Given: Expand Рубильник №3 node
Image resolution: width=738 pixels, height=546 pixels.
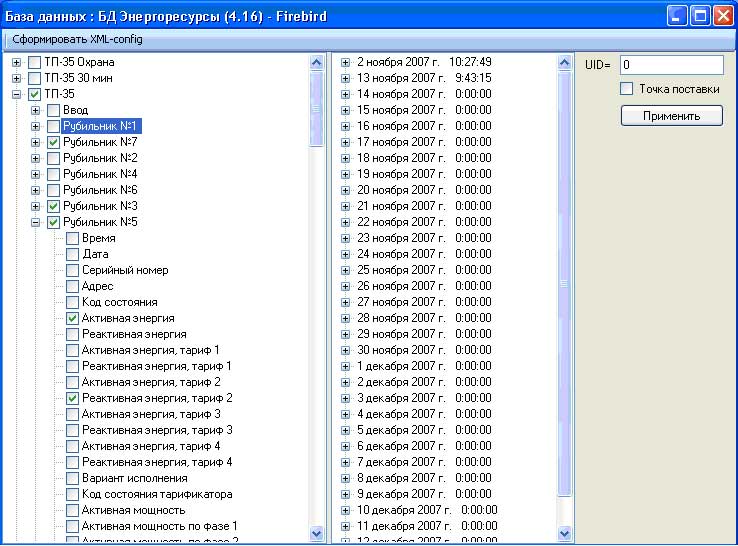Looking at the screenshot, I should pos(35,206).
